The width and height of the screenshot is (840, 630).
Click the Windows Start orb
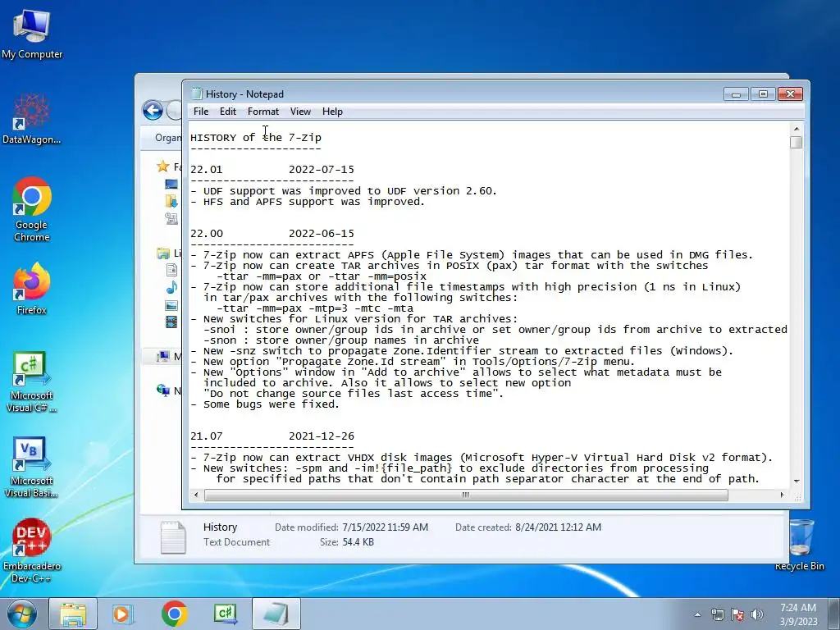[x=22, y=614]
